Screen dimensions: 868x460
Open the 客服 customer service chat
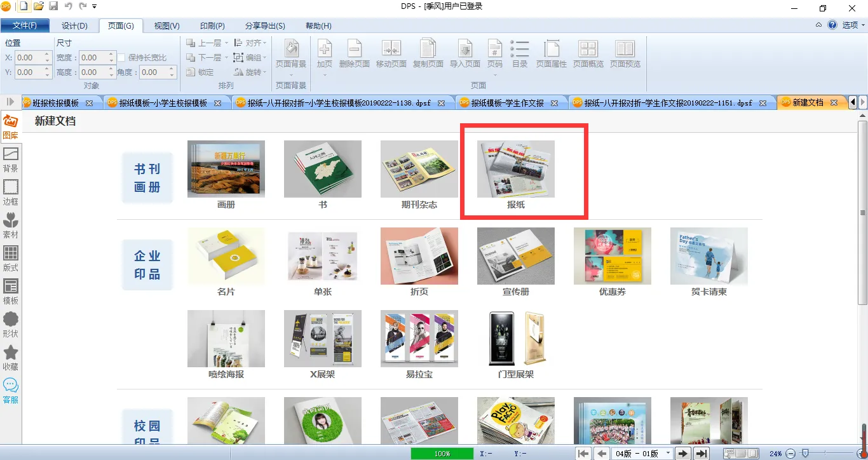point(11,391)
